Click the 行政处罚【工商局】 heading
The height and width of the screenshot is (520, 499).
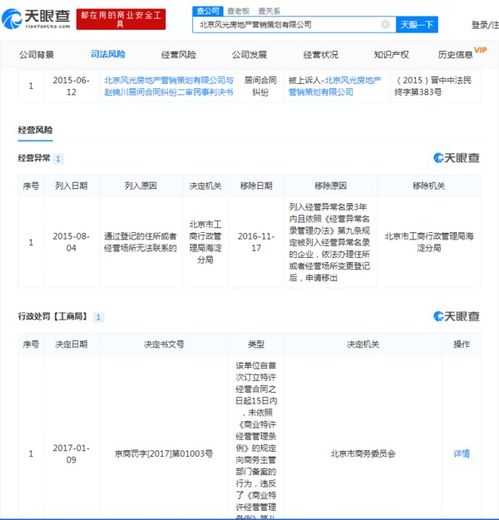(x=53, y=316)
